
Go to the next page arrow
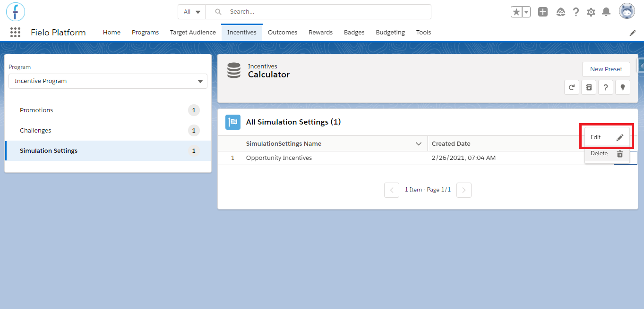coord(464,190)
